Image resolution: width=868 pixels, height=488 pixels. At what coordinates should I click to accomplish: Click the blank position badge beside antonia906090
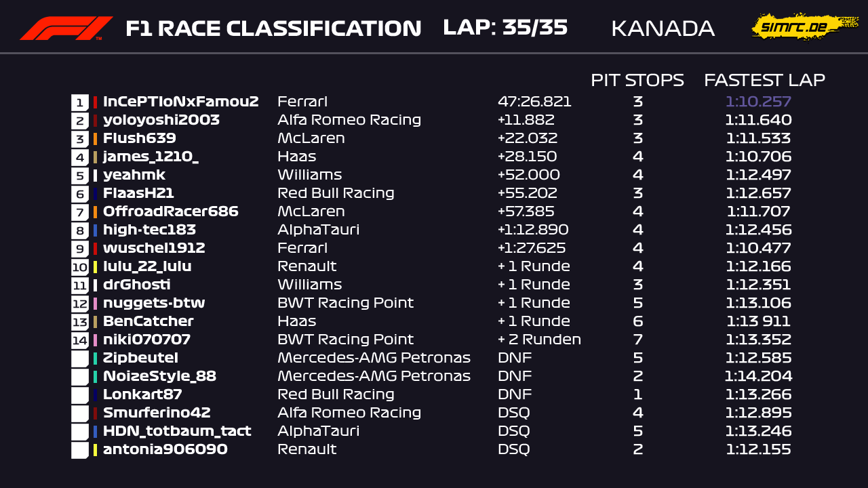[x=80, y=450]
